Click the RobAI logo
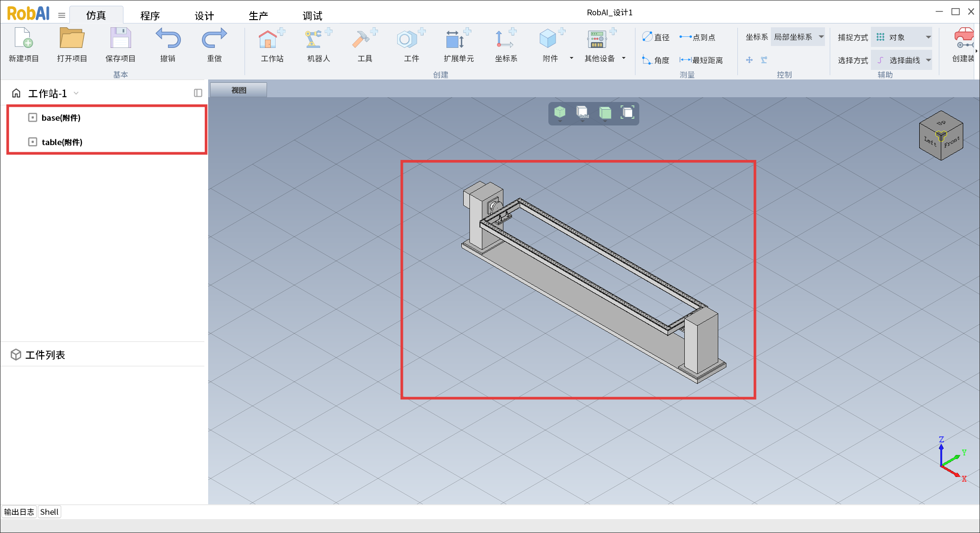 tap(28, 13)
